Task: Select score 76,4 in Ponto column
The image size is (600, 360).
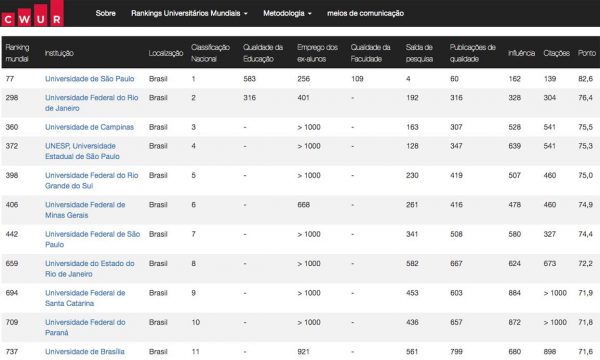Action: pyautogui.click(x=585, y=98)
